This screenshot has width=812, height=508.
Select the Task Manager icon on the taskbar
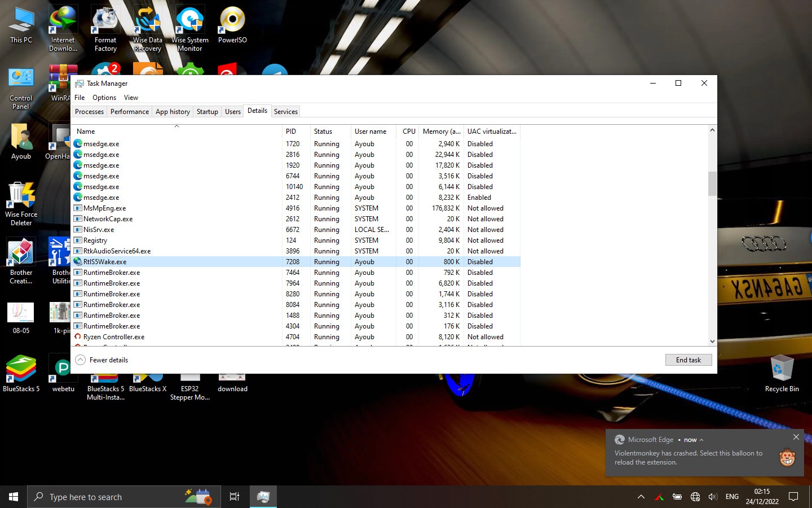(x=263, y=497)
